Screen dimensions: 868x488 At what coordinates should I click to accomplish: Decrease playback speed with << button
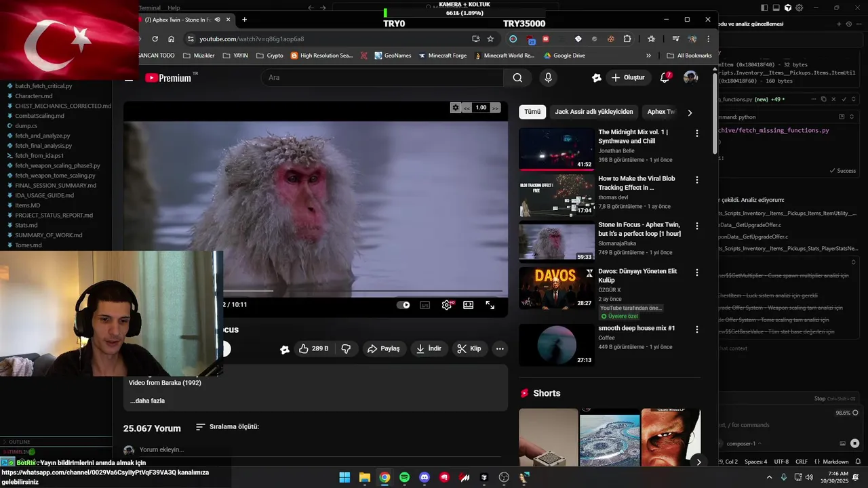pos(467,108)
